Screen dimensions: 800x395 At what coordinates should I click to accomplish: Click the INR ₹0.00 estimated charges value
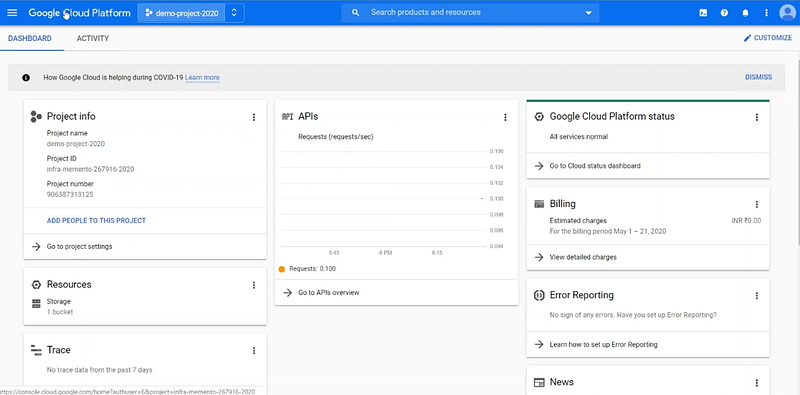[746, 221]
